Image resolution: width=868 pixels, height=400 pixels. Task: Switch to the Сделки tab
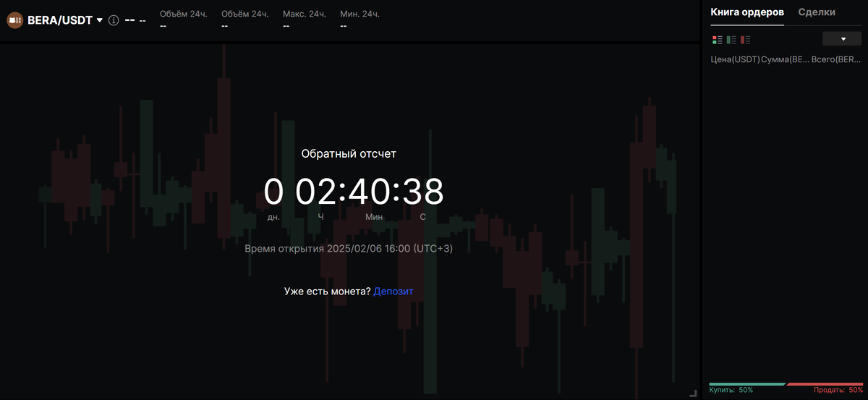click(x=817, y=12)
